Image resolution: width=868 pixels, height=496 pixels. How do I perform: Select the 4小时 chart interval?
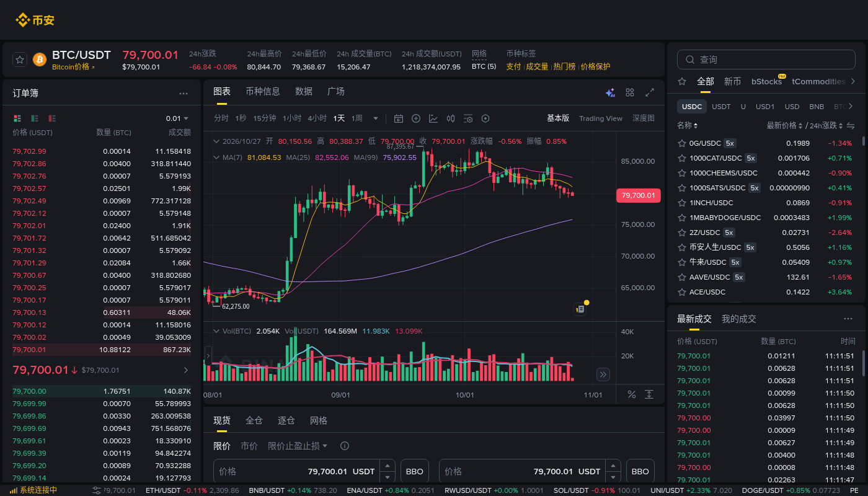tap(317, 118)
